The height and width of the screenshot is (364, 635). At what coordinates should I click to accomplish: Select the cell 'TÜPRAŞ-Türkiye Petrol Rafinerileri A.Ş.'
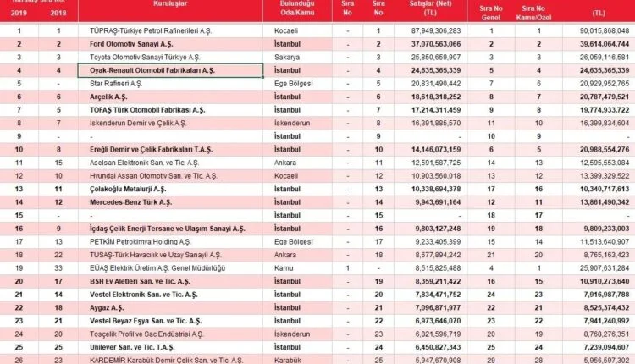click(170, 30)
